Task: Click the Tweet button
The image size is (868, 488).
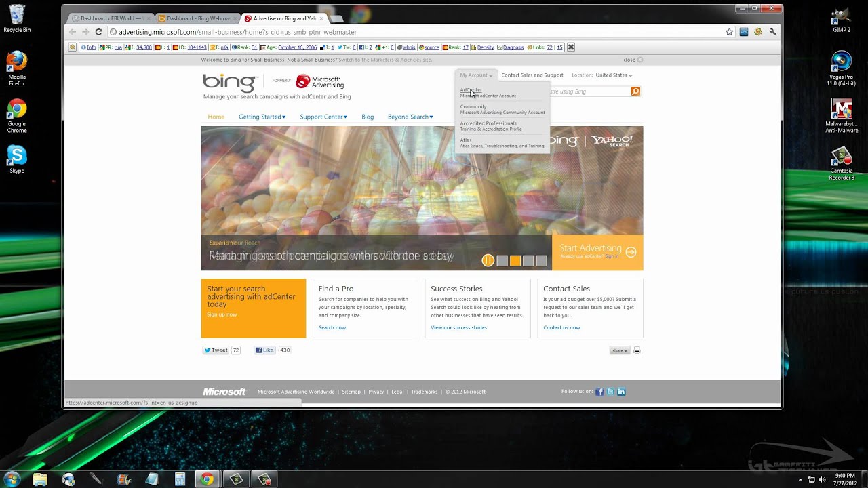Action: 216,350
